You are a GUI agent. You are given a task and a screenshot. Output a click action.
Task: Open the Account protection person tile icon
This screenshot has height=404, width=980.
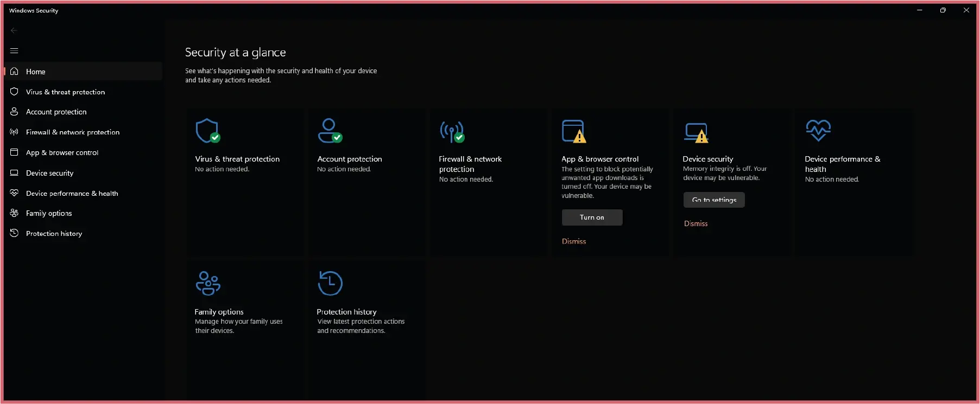330,131
